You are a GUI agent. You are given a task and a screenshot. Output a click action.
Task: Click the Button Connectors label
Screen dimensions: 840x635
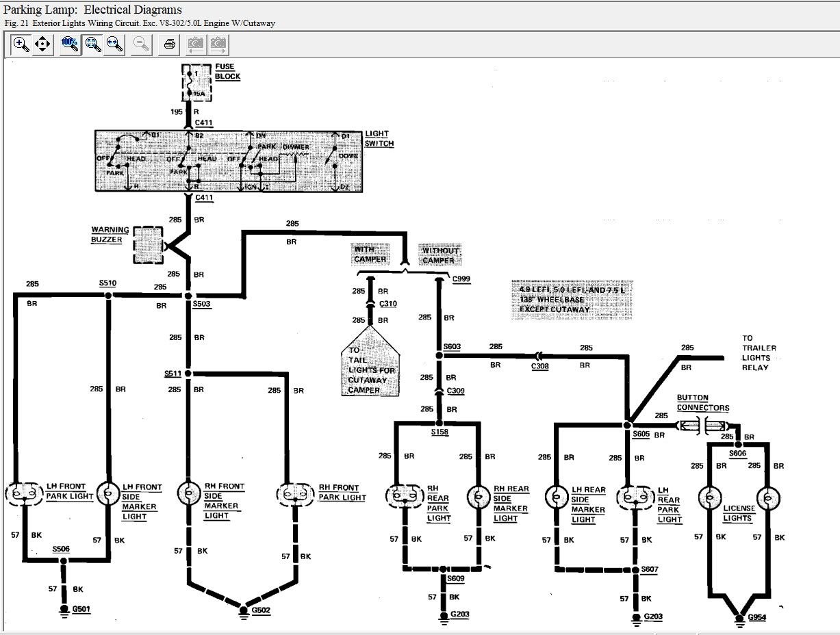[702, 403]
